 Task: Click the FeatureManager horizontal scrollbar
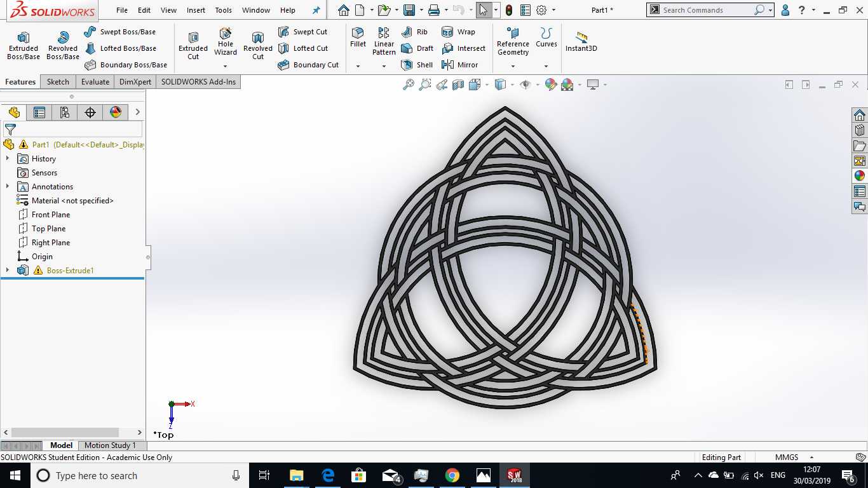pyautogui.click(x=65, y=432)
